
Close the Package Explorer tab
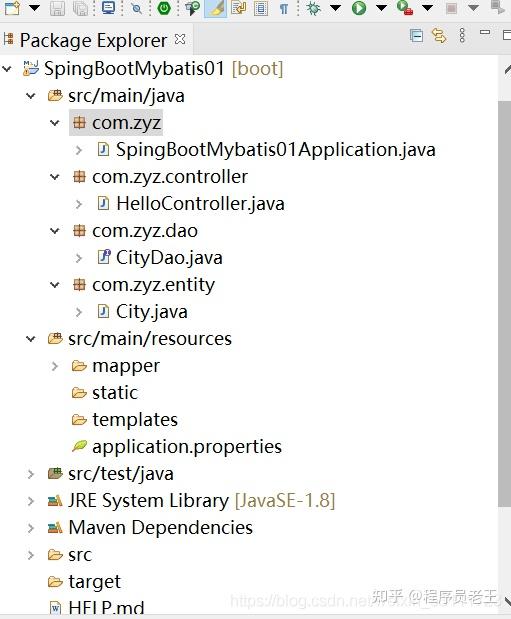tap(180, 39)
